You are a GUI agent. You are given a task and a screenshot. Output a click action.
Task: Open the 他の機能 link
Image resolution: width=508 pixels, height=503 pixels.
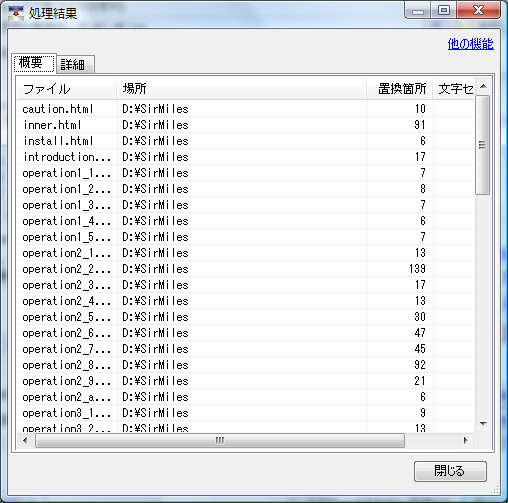(470, 44)
